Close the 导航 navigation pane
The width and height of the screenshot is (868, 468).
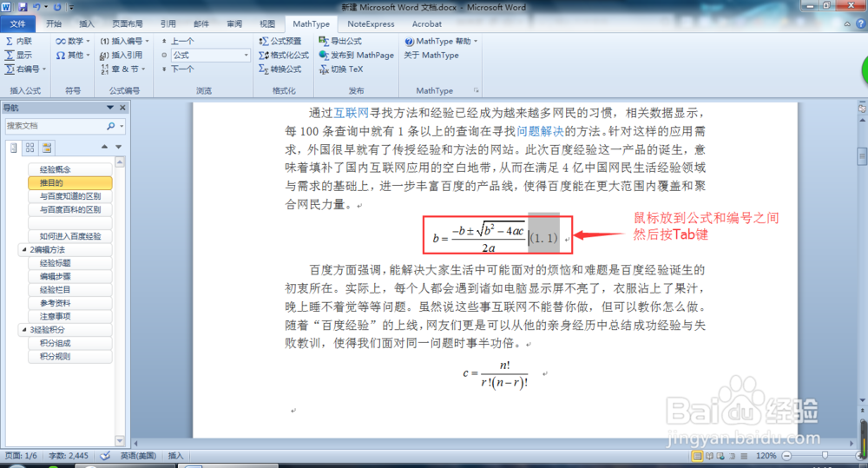coord(123,108)
